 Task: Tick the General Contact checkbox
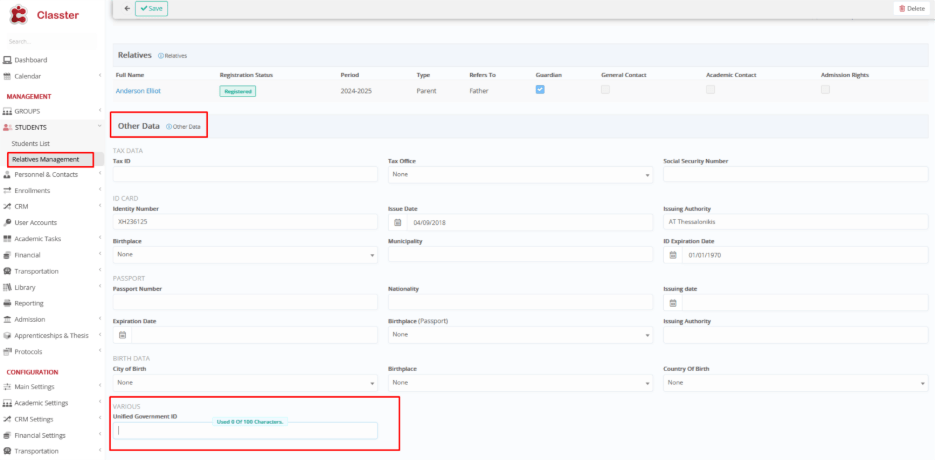[605, 90]
